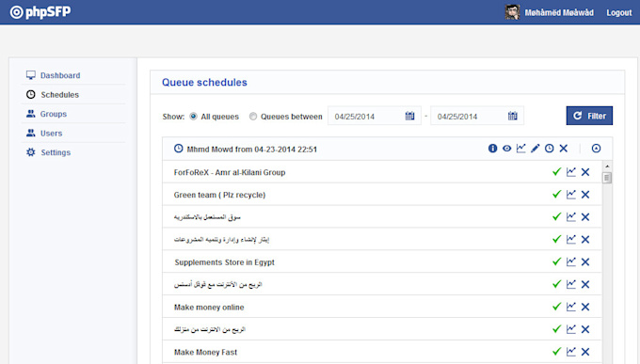Click the reschedule clock icon in header

tap(550, 148)
